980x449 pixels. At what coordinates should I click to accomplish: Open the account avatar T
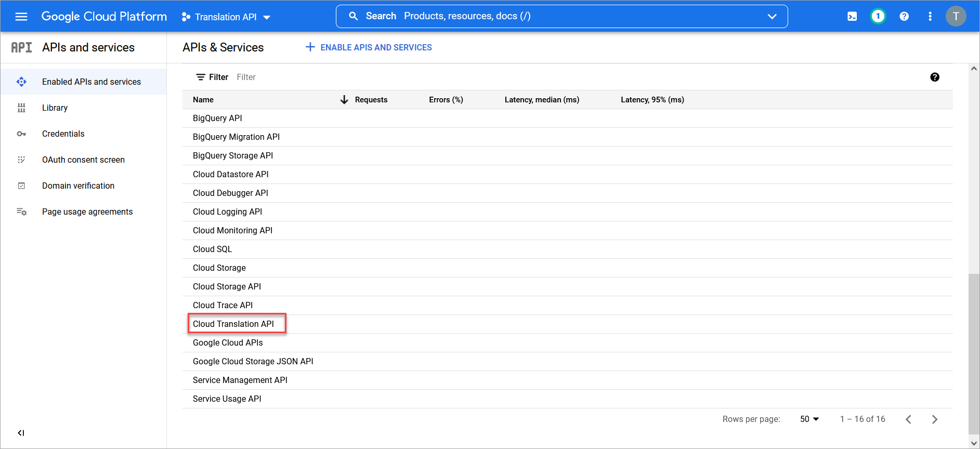tap(956, 16)
